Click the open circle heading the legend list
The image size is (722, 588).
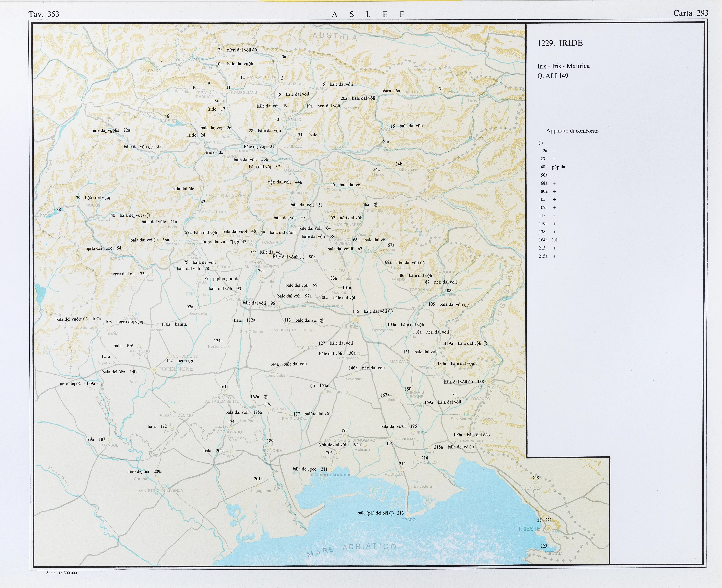(x=541, y=143)
